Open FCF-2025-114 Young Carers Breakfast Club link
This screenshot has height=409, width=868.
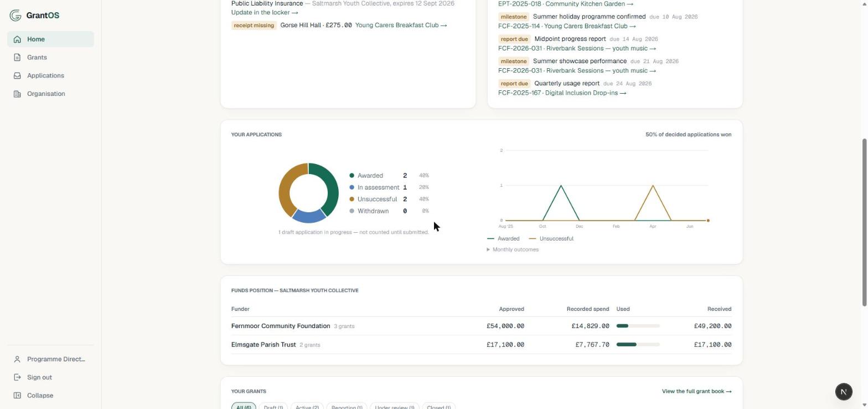click(567, 26)
